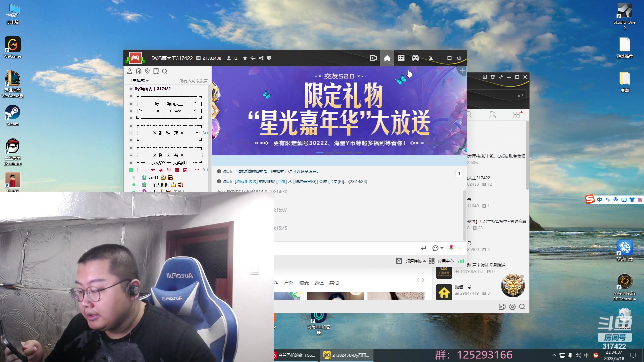Return home using the house icon

[387, 58]
